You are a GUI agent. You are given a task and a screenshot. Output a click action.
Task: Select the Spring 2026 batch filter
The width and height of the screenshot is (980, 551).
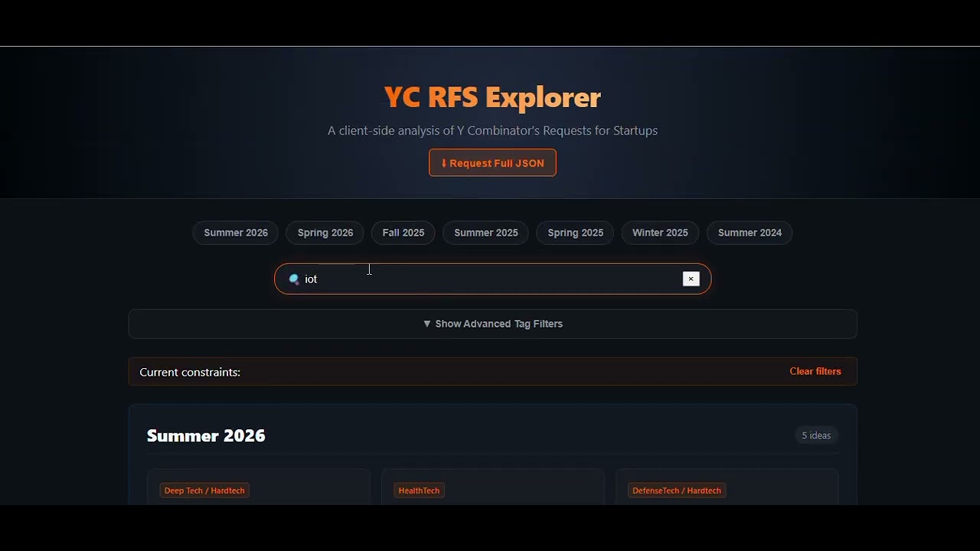coord(325,233)
